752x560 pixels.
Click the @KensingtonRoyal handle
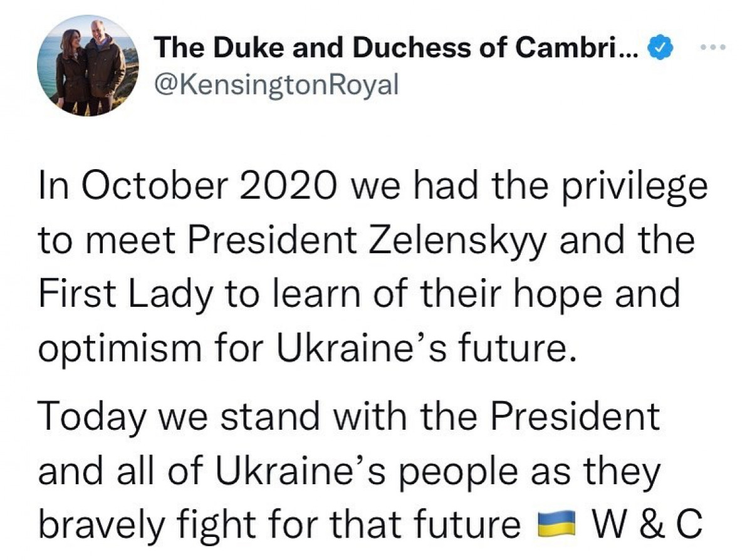276,85
